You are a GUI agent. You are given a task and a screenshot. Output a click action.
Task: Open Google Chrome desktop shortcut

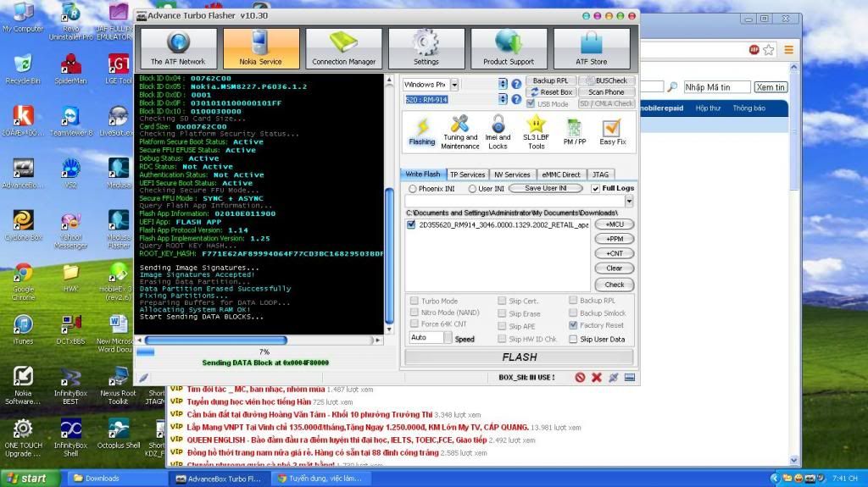[23, 281]
